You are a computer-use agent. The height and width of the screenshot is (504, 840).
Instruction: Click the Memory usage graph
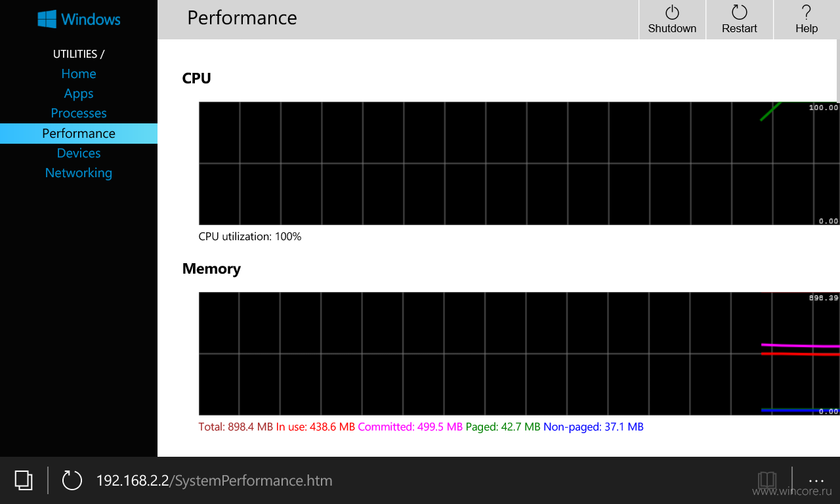coord(519,354)
